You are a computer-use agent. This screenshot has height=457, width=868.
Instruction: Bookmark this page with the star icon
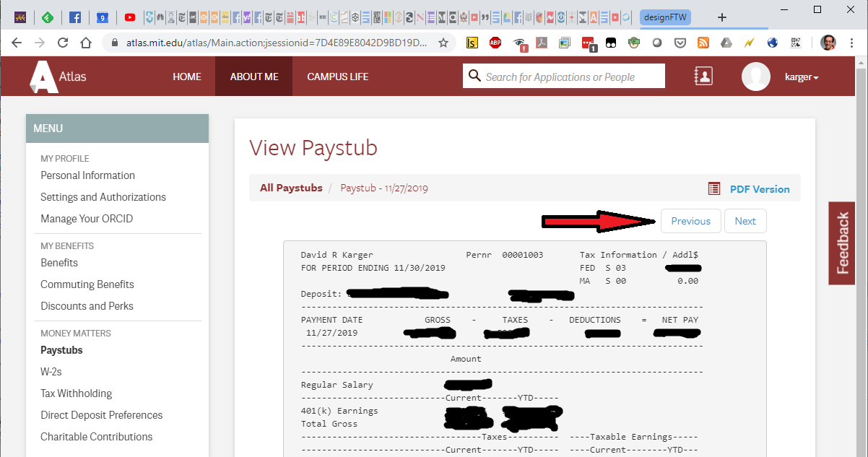click(x=443, y=43)
